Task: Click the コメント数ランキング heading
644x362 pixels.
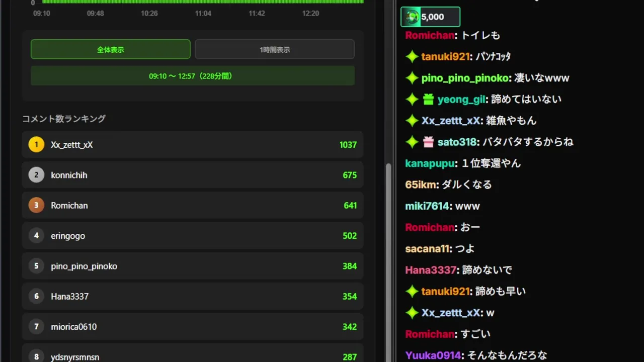Action: [64, 119]
